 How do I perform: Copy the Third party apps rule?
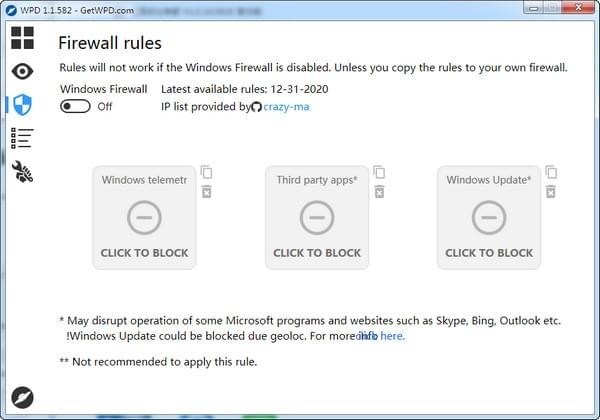[x=379, y=172]
